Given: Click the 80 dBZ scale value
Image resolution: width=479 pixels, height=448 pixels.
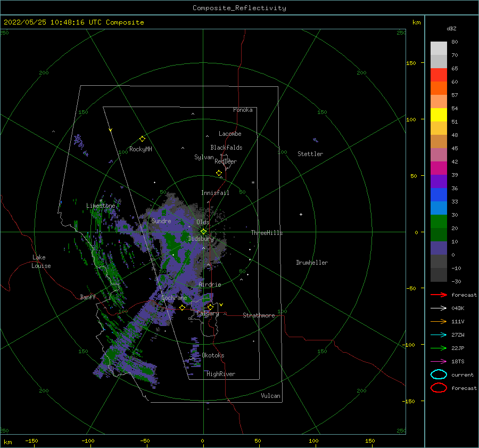Looking at the screenshot, I should point(455,42).
